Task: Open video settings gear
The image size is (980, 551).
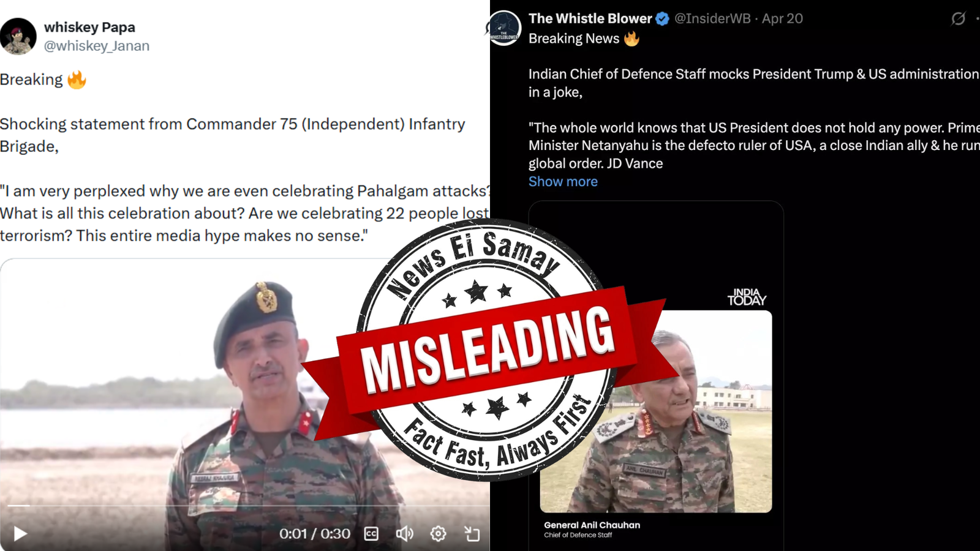Action: (438, 534)
